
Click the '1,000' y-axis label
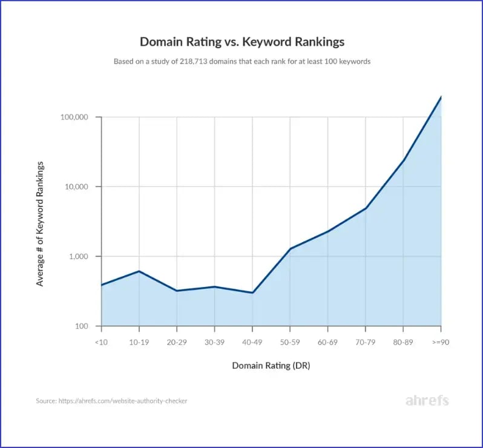(x=79, y=256)
